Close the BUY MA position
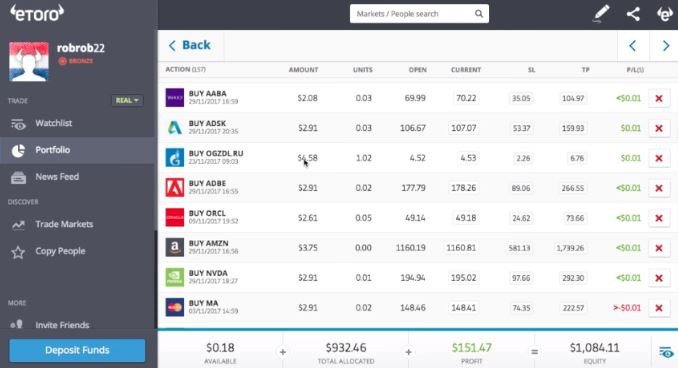This screenshot has height=368, width=678. (659, 307)
